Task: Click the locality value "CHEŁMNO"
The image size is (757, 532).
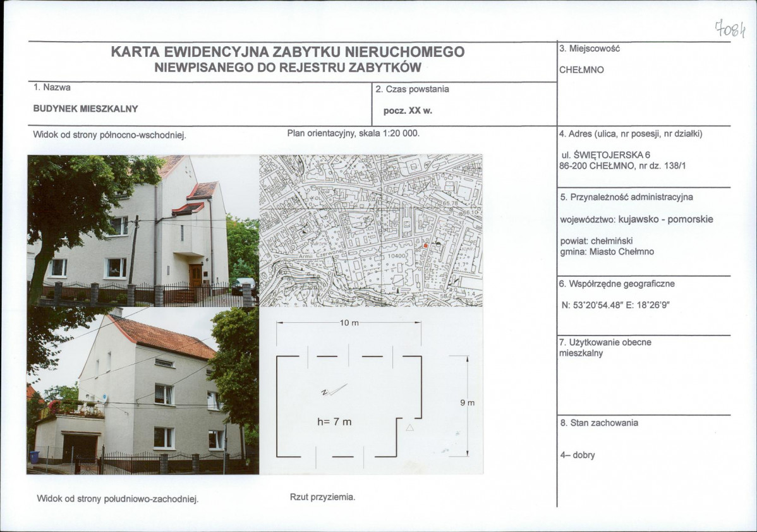Action: coord(581,70)
